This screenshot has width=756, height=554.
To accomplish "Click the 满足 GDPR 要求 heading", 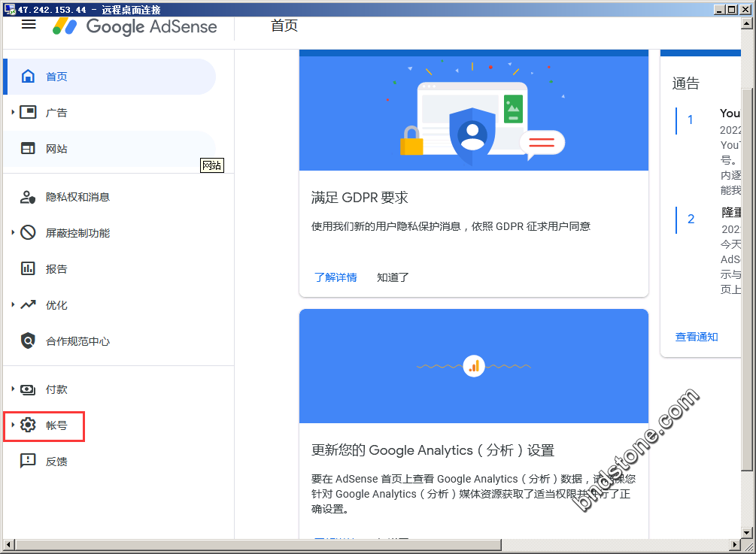I will [360, 198].
